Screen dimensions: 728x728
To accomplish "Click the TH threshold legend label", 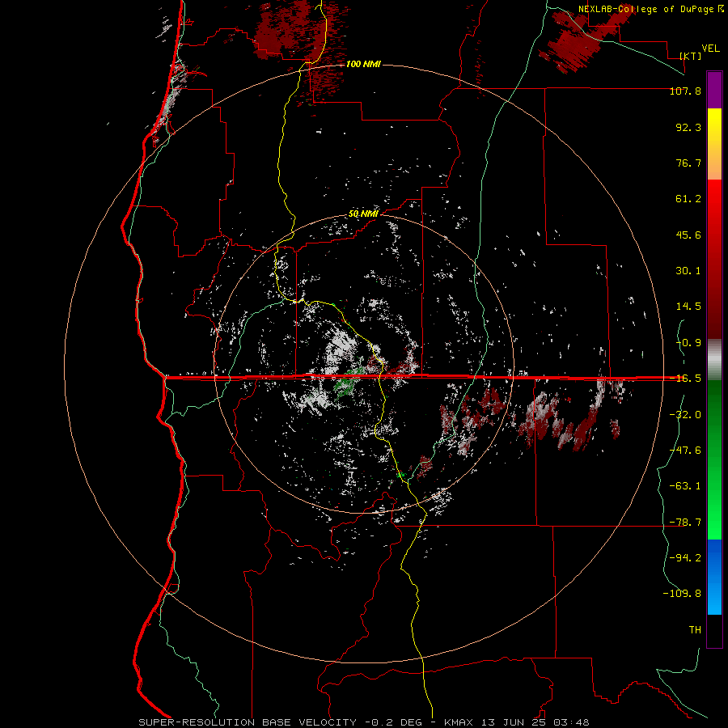I will pyautogui.click(x=695, y=629).
